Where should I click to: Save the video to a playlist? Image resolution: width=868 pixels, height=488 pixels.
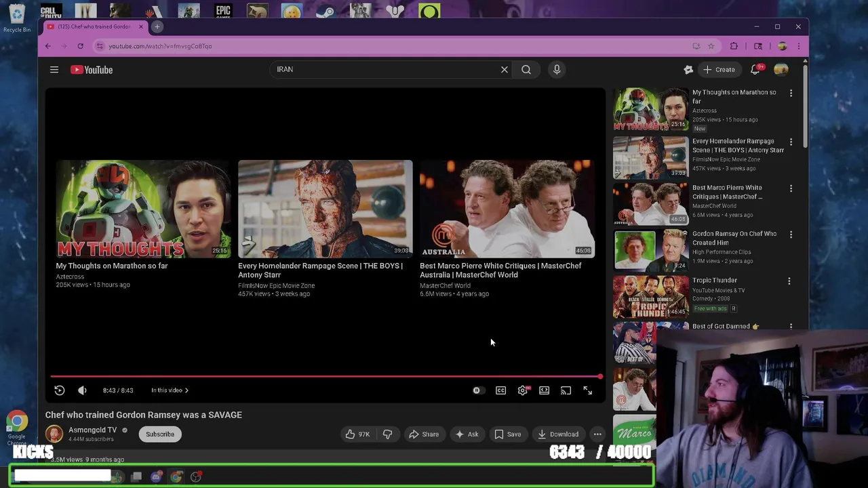click(x=507, y=434)
